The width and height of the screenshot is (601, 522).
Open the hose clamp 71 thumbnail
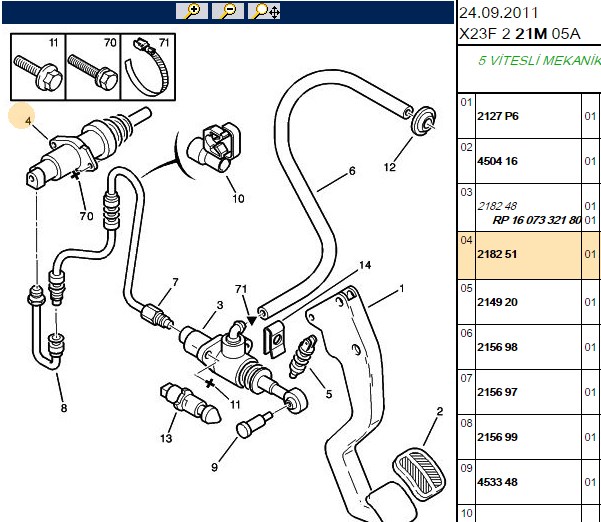148,67
